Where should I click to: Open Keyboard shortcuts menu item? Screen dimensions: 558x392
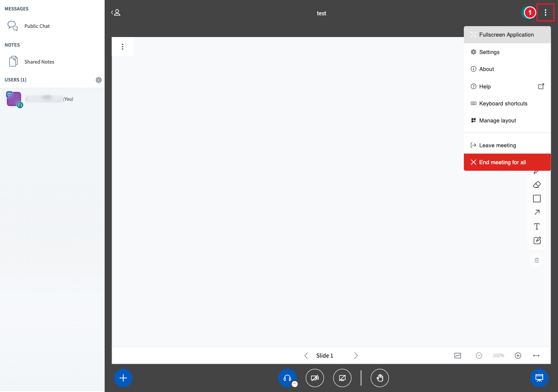[507, 103]
